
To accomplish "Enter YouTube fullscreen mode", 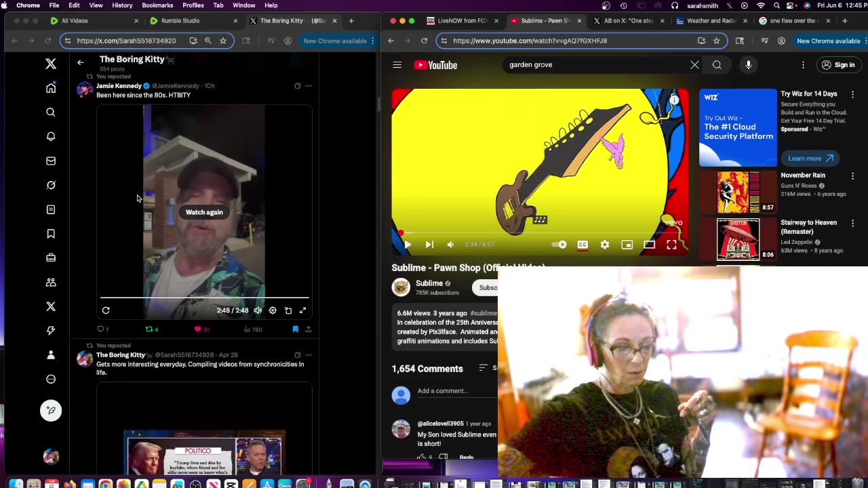I will (x=671, y=245).
